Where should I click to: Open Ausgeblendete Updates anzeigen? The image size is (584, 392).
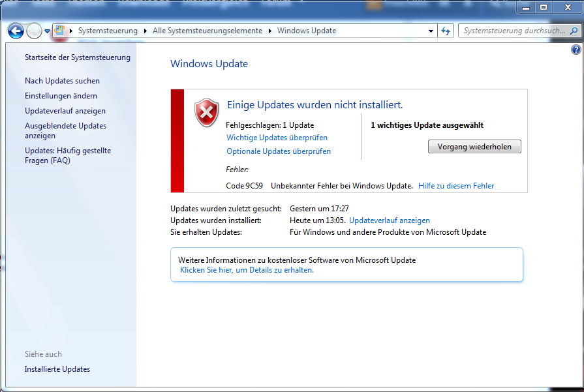coord(65,130)
